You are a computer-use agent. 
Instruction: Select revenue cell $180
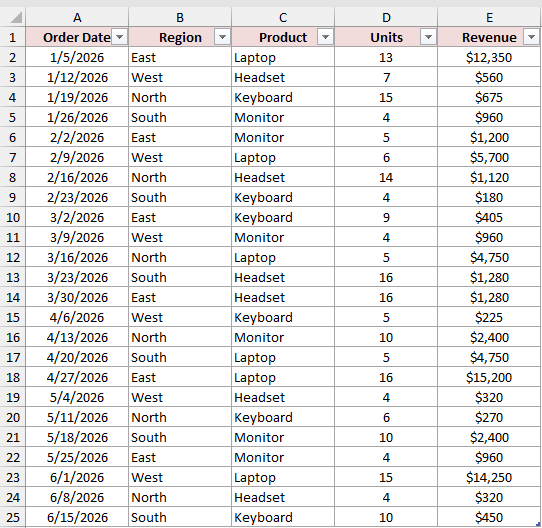(489, 197)
